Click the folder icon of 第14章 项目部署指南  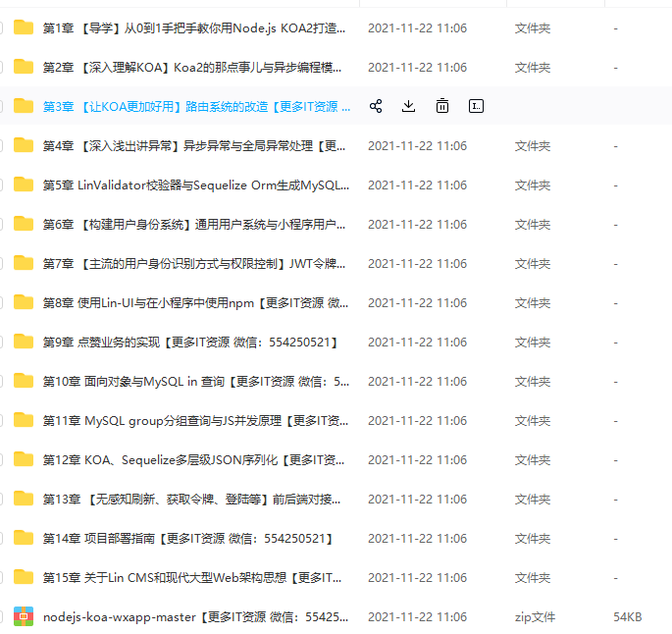click(24, 538)
